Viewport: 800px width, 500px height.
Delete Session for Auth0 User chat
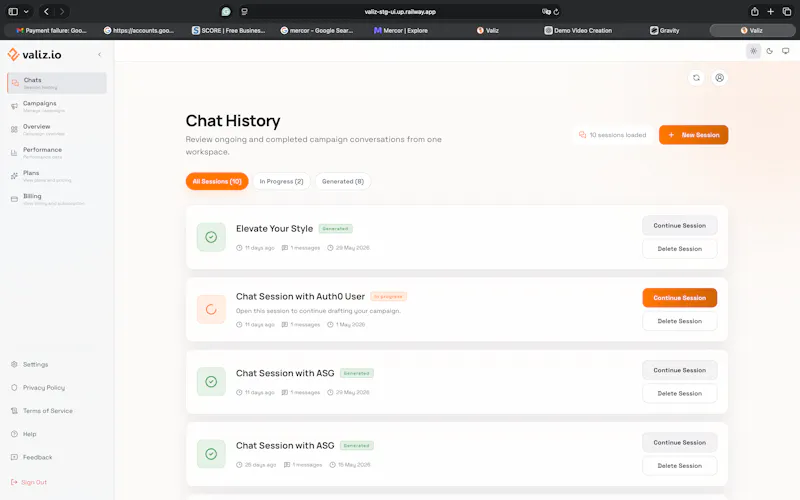tap(680, 321)
